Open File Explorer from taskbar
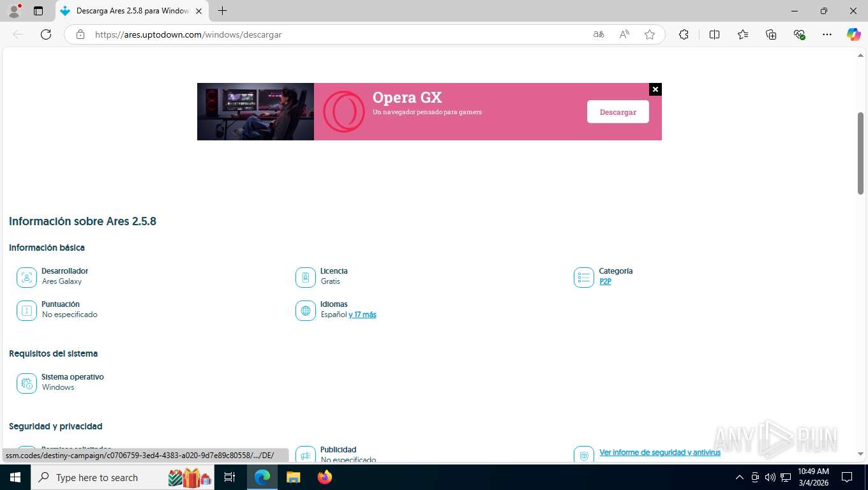Image resolution: width=868 pixels, height=490 pixels. [x=293, y=477]
